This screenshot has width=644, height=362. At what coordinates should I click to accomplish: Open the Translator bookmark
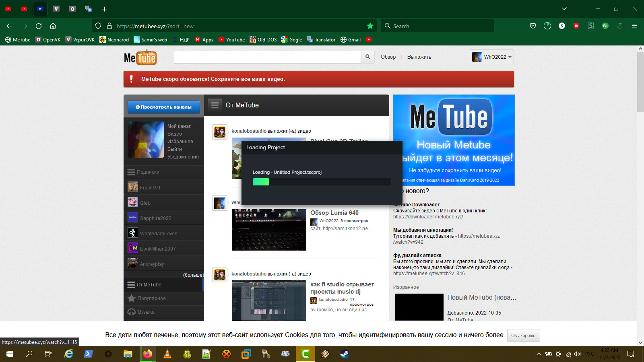321,40
